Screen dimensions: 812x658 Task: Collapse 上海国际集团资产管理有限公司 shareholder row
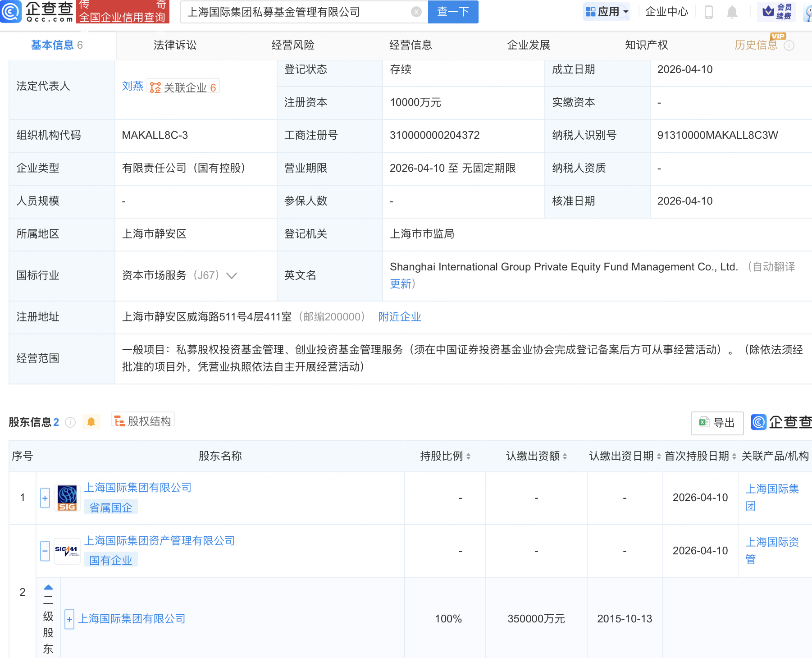pos(45,551)
